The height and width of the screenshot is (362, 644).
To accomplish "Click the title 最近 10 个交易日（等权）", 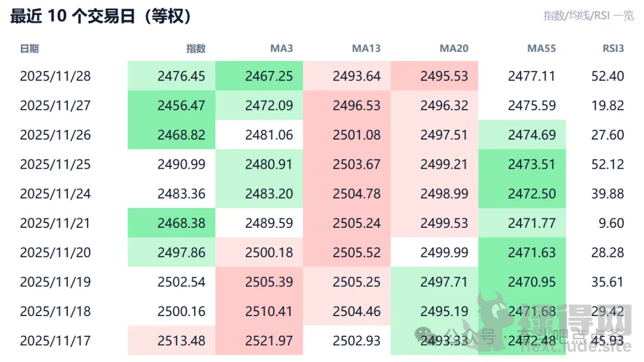I will (101, 16).
